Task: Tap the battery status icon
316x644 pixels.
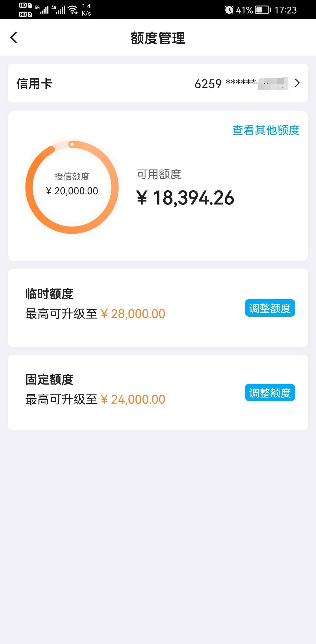Action: click(x=263, y=10)
